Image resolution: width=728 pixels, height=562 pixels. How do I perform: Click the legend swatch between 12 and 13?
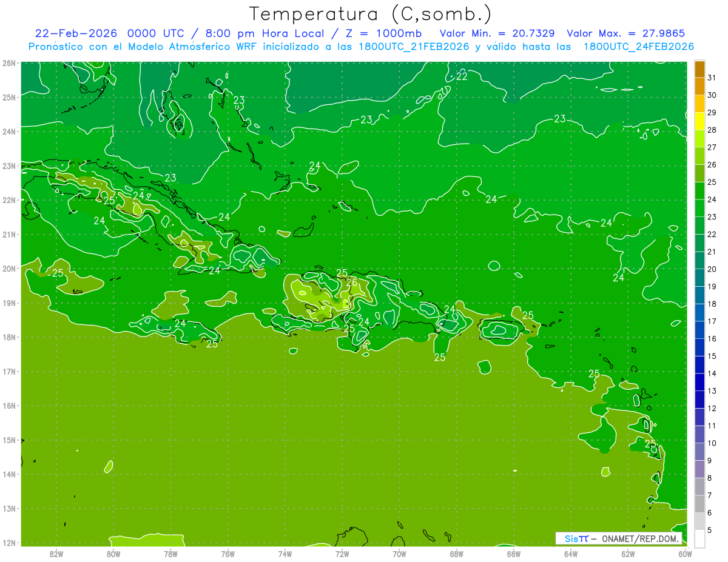(700, 400)
